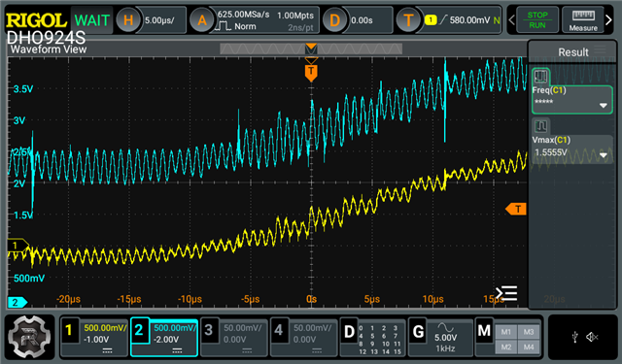Toggle channel 1 on or off

point(69,330)
